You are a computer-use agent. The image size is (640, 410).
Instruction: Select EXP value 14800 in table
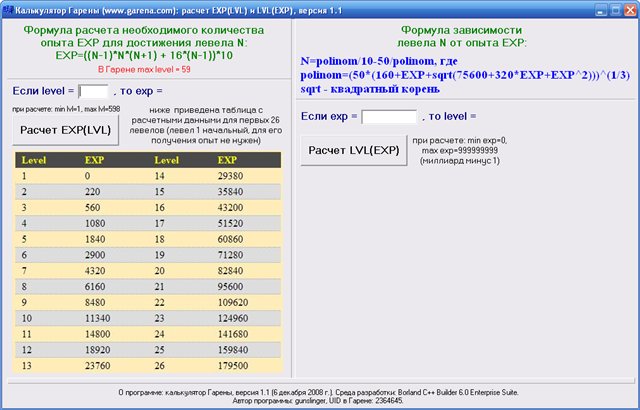pos(98,334)
